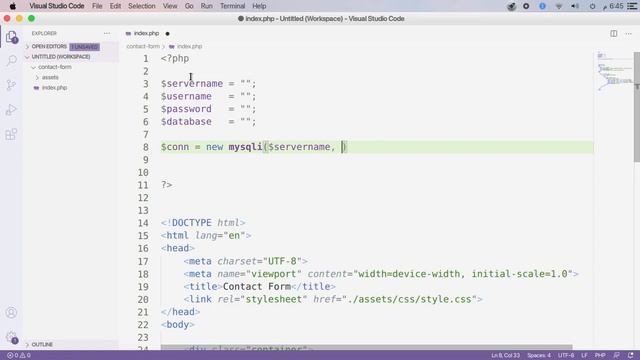Open the Go menu
This screenshot has width=640, height=360.
189,6
